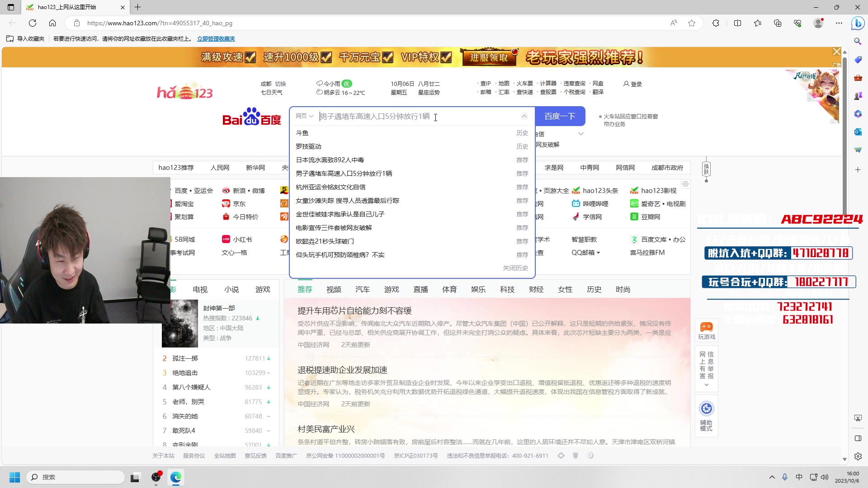
Task: Open the red-black app on taskbar
Action: coord(156,477)
